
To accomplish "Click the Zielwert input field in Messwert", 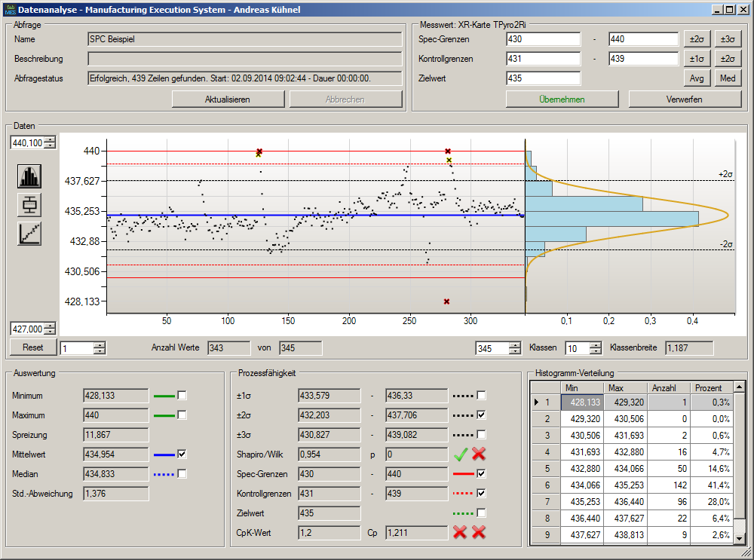I will click(543, 78).
